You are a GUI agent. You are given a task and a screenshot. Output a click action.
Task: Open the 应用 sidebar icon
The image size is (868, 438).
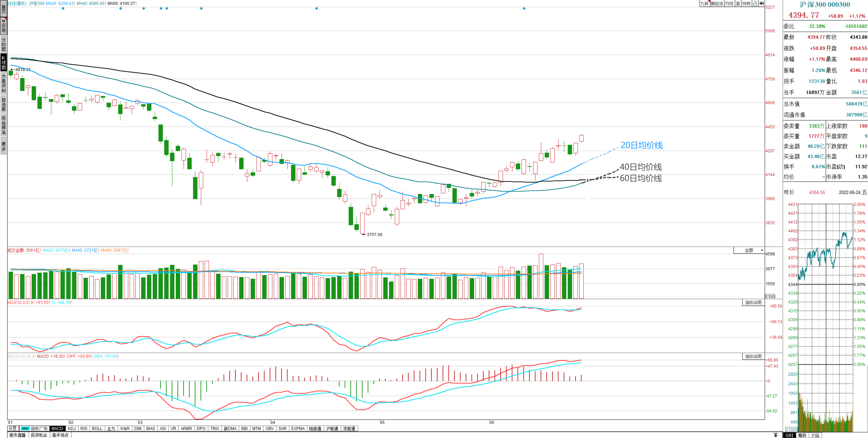pyautogui.click(x=3, y=26)
